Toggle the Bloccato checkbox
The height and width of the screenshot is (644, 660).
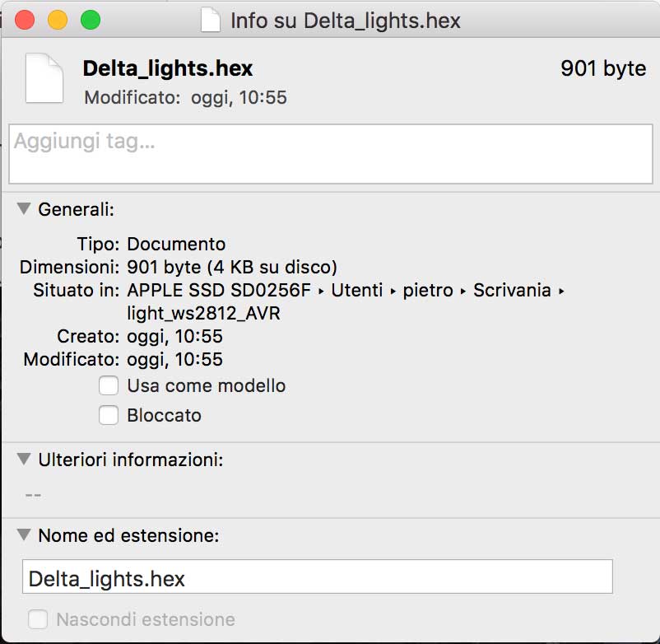click(109, 415)
